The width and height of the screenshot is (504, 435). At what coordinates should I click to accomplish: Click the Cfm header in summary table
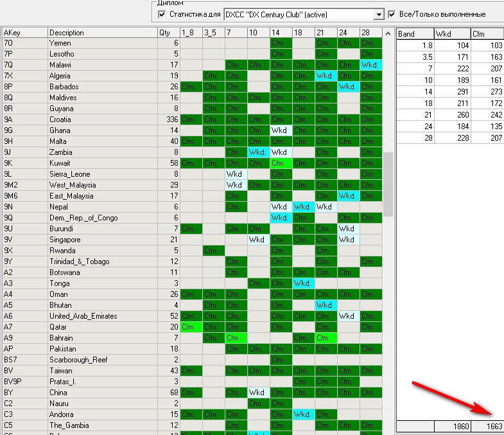coord(486,34)
